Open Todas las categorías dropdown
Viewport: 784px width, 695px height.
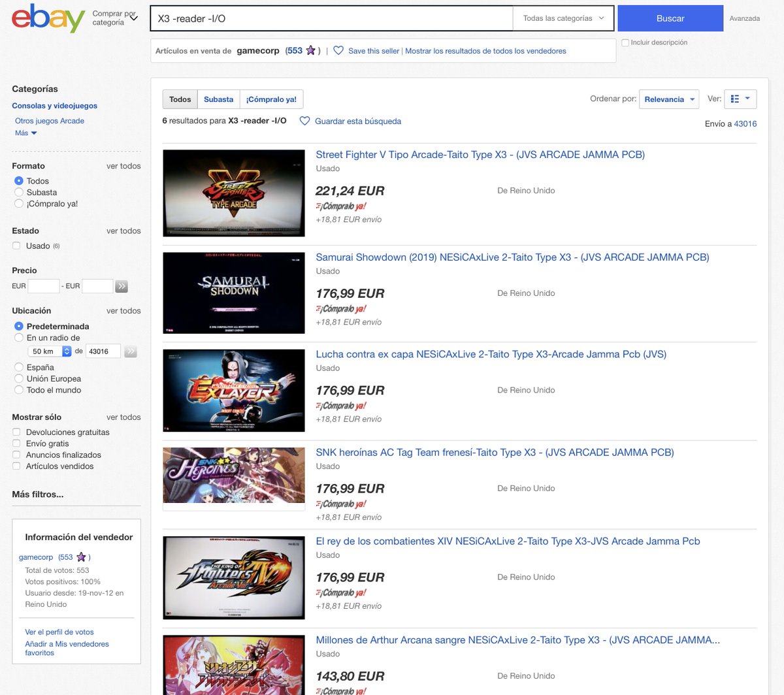pos(563,18)
